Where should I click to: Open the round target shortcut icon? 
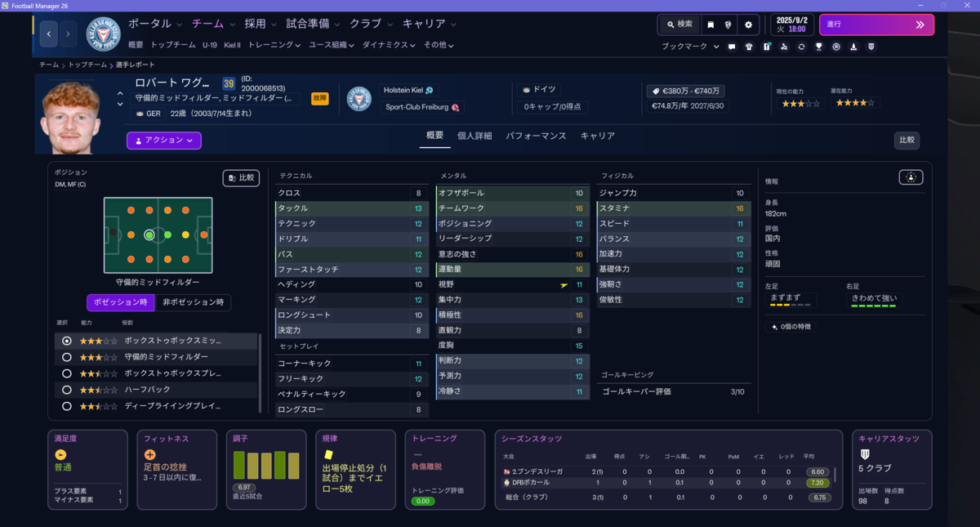(836, 47)
